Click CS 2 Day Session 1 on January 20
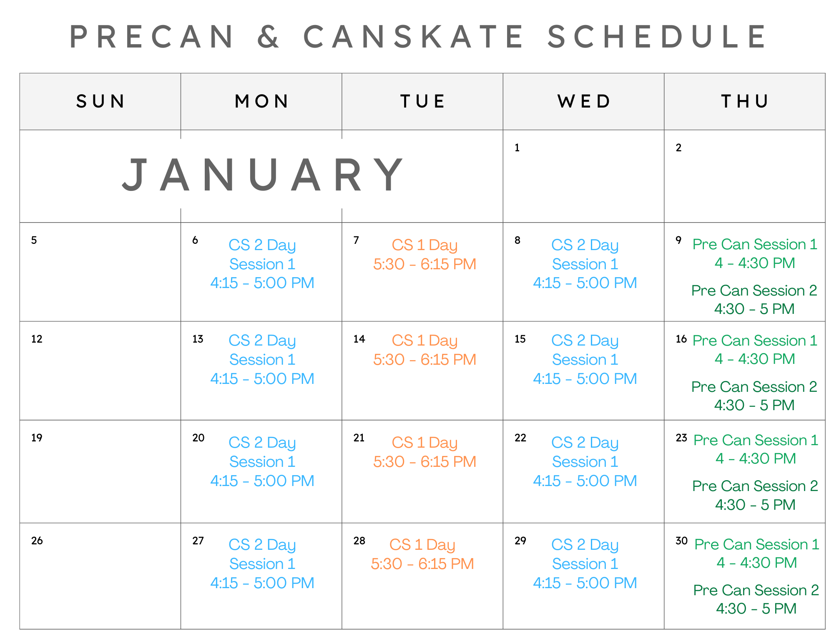 click(262, 461)
